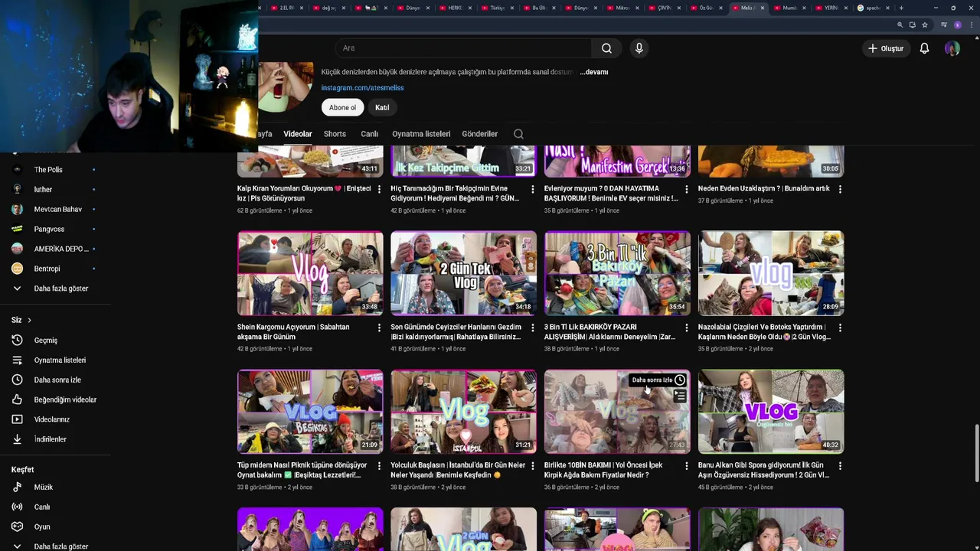Switch to the Shorts tab
980x551 pixels.
point(335,134)
